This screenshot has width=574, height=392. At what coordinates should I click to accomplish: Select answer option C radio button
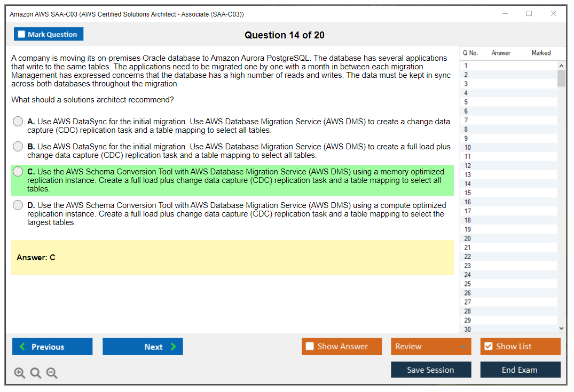pyautogui.click(x=18, y=172)
